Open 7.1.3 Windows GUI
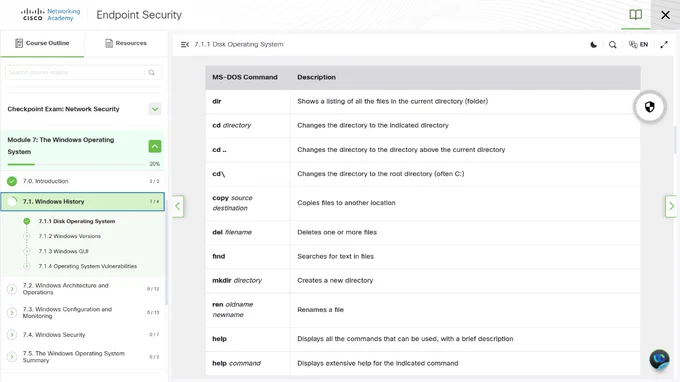The height and width of the screenshot is (382, 680). coord(63,251)
